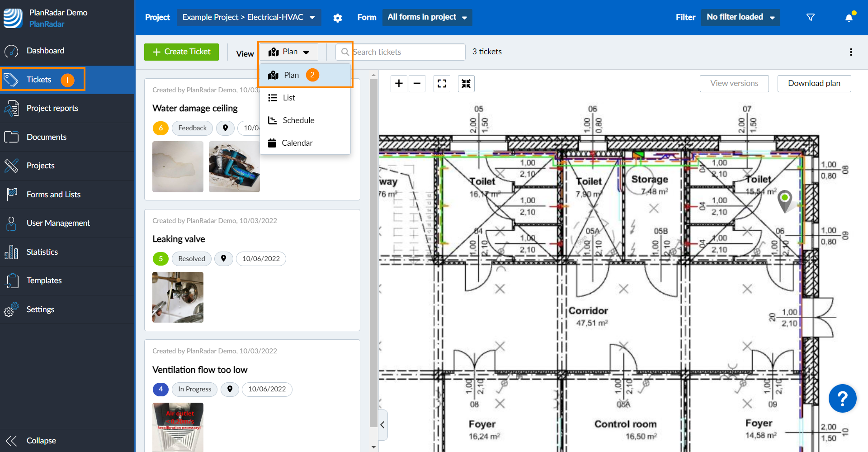868x452 pixels.
Task: Open the Example Project selector dropdown
Action: [x=249, y=18]
